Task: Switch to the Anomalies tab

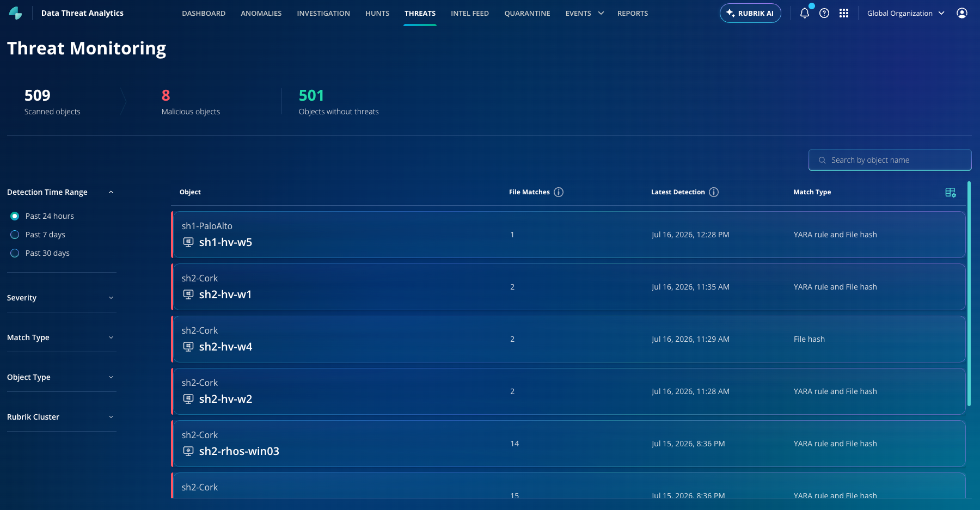Action: coord(261,13)
